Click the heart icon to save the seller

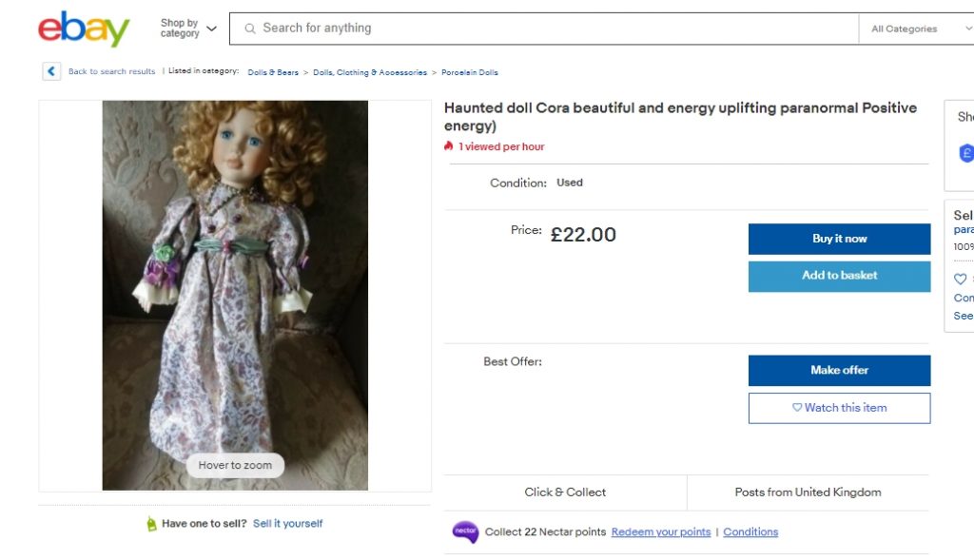(x=959, y=279)
